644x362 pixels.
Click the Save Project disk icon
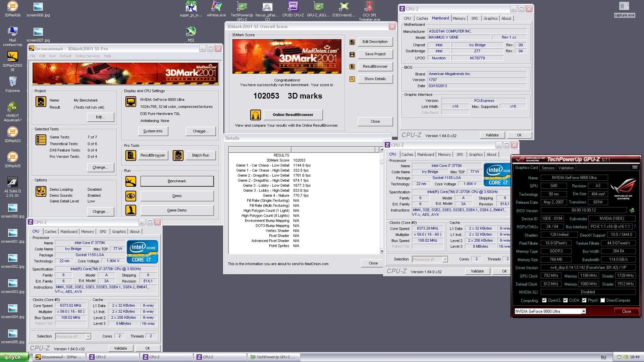click(352, 54)
